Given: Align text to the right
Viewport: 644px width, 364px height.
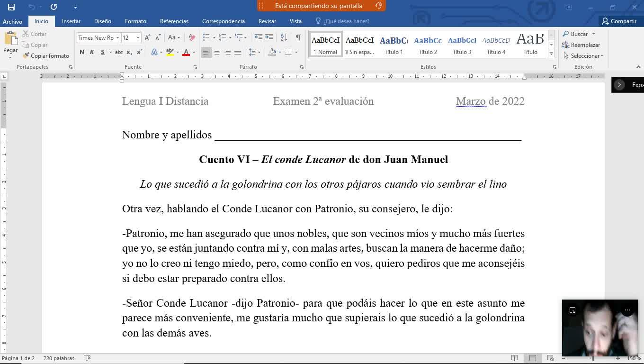Looking at the screenshot, I should (x=227, y=52).
